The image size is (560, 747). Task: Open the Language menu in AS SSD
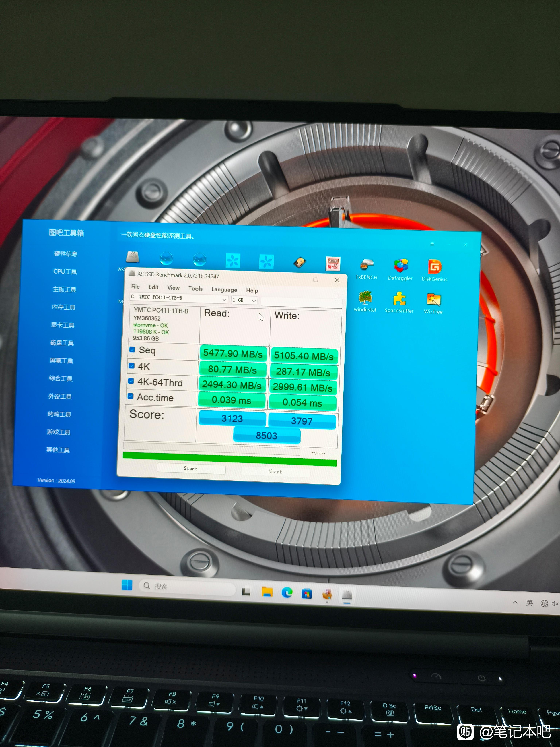click(x=224, y=289)
